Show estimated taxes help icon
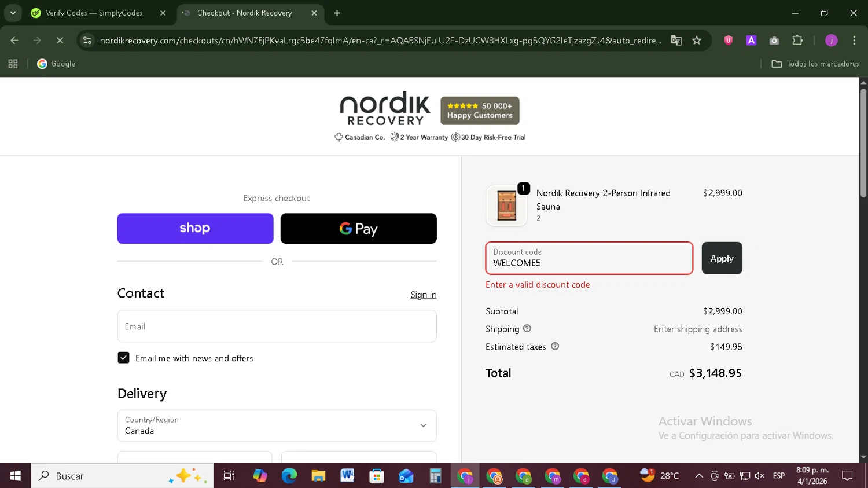Screen dimensions: 868x488 (x=555, y=346)
